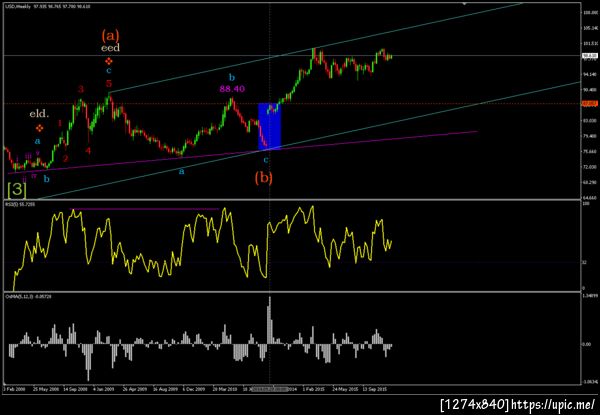Screen dimensions: 600x415
Task: Click the "24 May 2015" date label
Action: (346, 389)
